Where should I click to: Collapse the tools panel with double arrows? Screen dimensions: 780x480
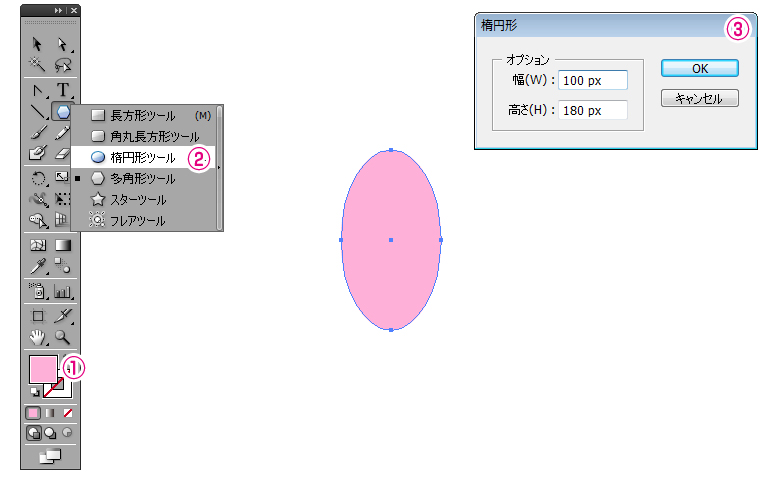click(59, 10)
